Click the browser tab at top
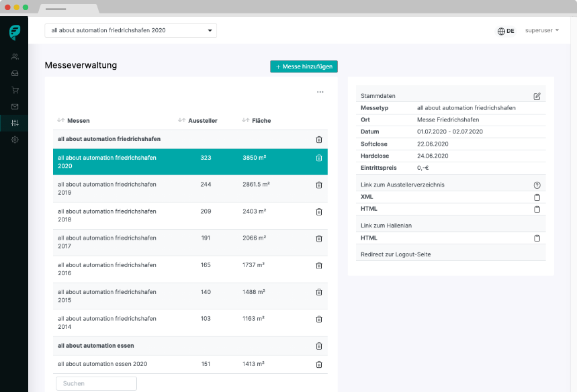Screen dimensions: 577x392 pyautogui.click(x=69, y=9)
